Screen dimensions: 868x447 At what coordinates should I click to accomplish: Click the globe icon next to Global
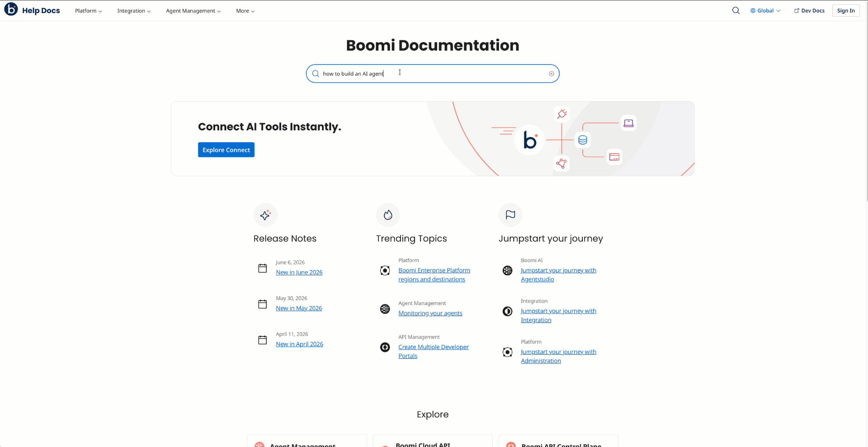click(753, 11)
